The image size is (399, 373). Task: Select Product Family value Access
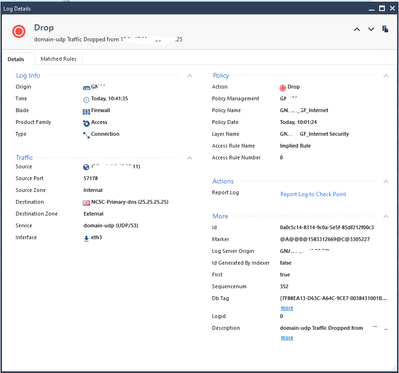click(x=99, y=122)
